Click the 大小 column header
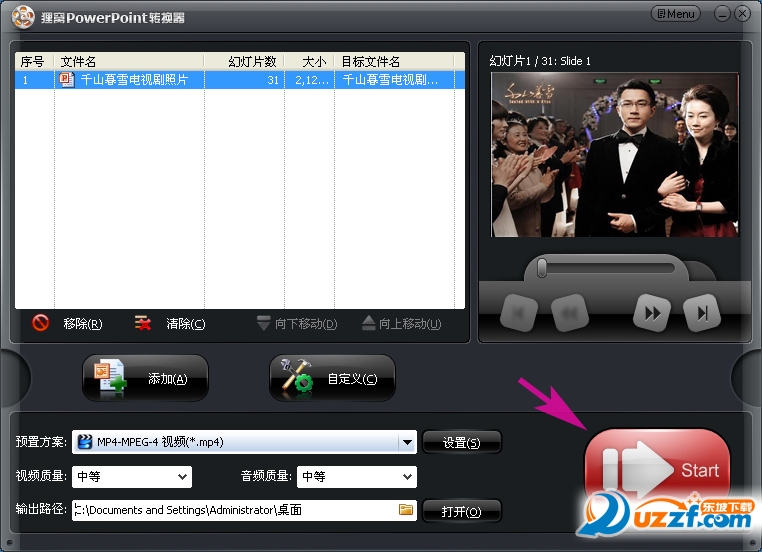 click(x=310, y=61)
